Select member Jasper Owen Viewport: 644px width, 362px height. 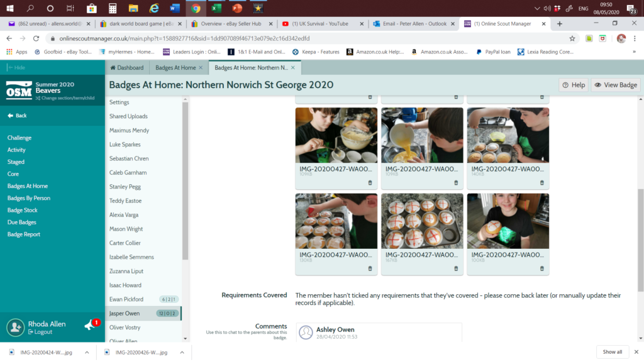pos(143,314)
